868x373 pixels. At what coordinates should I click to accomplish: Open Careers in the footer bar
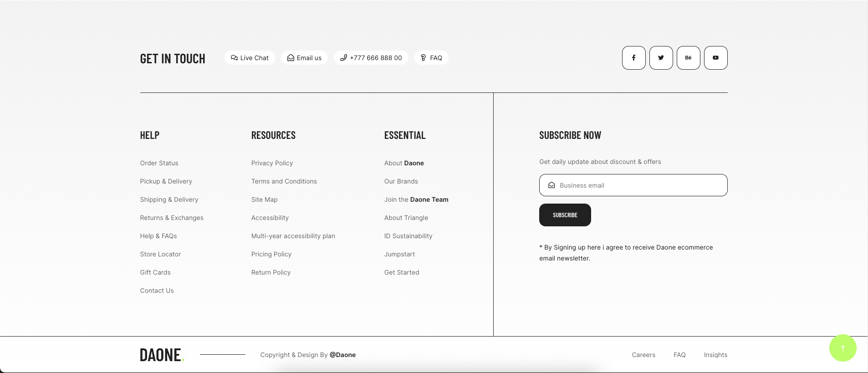[643, 355]
